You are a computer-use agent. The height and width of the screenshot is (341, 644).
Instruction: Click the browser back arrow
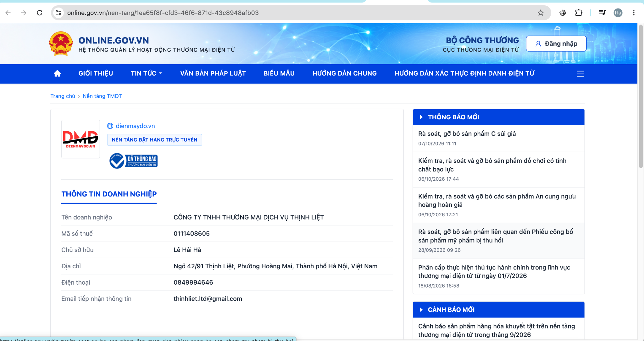[8, 13]
